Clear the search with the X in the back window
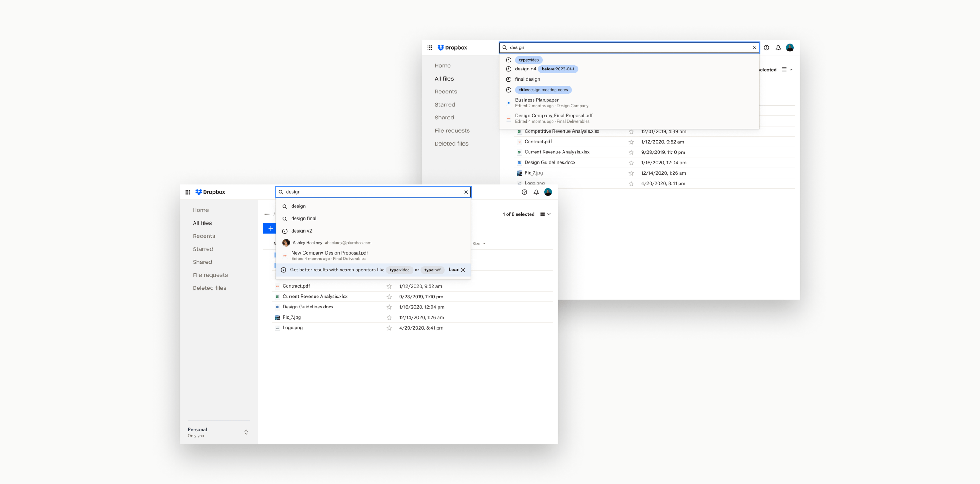Viewport: 980px width, 484px height. pyautogui.click(x=754, y=47)
